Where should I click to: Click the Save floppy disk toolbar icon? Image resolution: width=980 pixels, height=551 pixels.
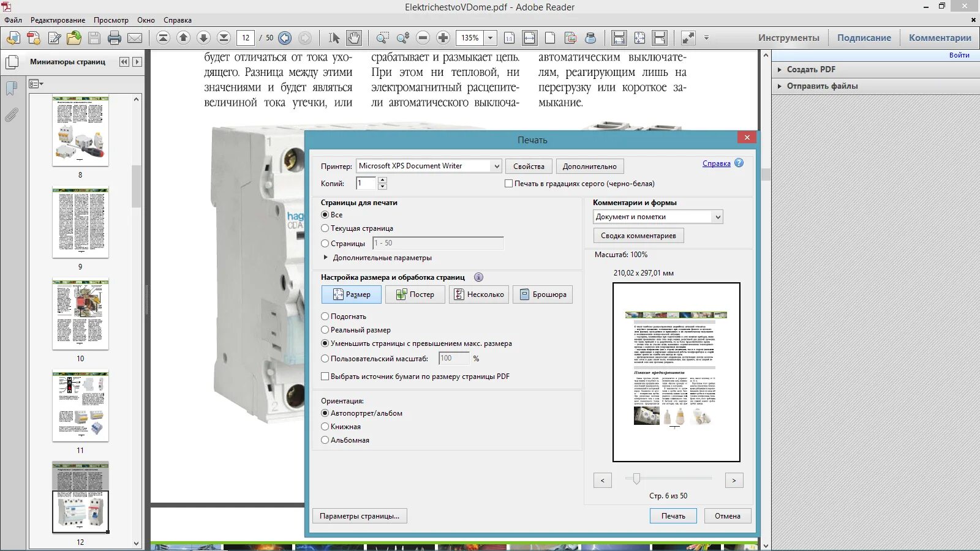point(94,38)
